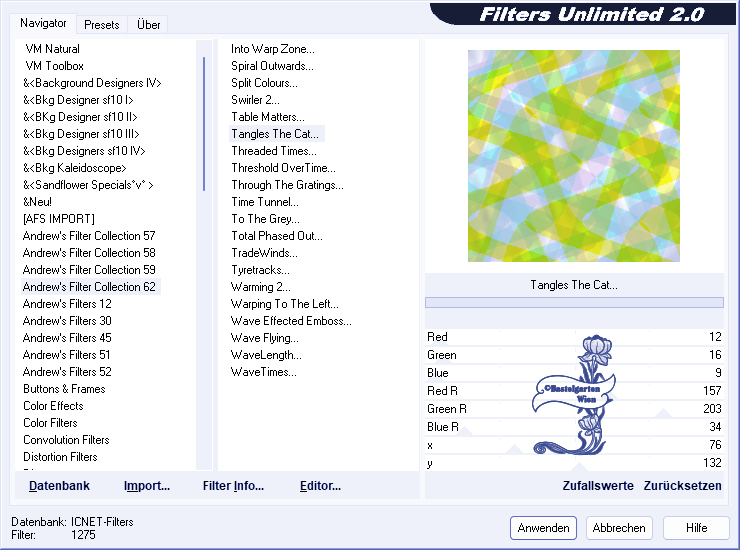This screenshot has width=740, height=550.
Task: Choose Threshold OverTime... filter
Action: pyautogui.click(x=283, y=168)
